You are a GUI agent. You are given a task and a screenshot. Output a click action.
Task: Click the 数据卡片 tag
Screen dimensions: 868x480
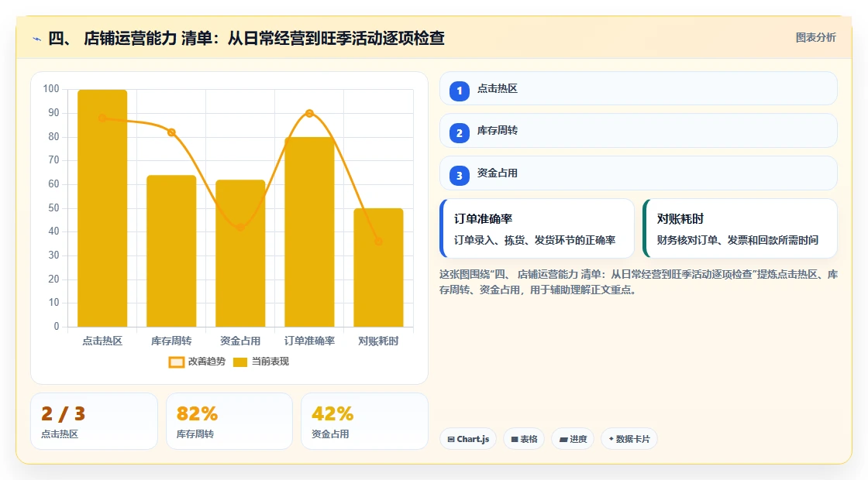click(629, 439)
